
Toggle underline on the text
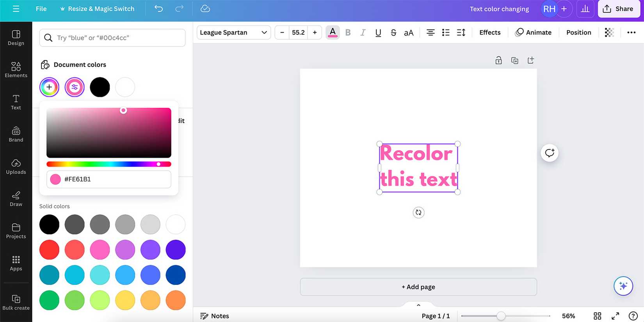pyautogui.click(x=378, y=32)
